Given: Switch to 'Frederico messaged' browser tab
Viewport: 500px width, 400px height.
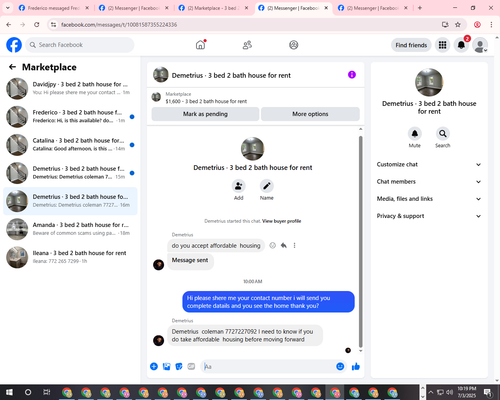Looking at the screenshot, I should 54,8.
